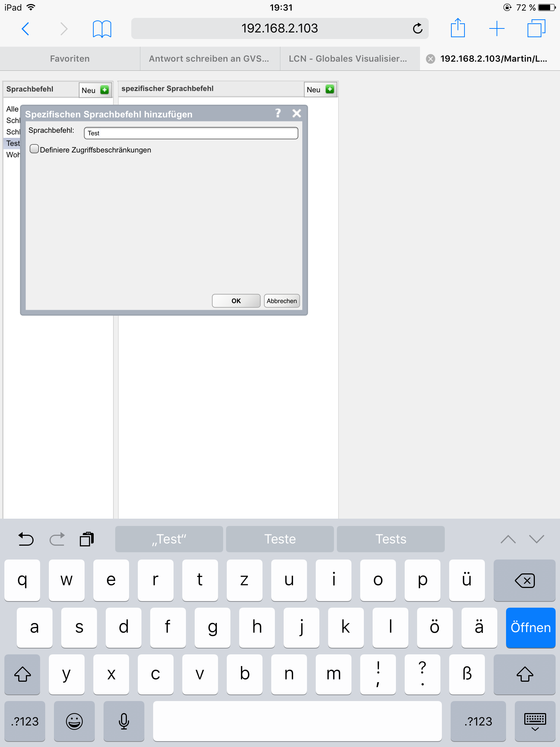Hide the on-screen keyboard
560x747 pixels.
click(535, 721)
